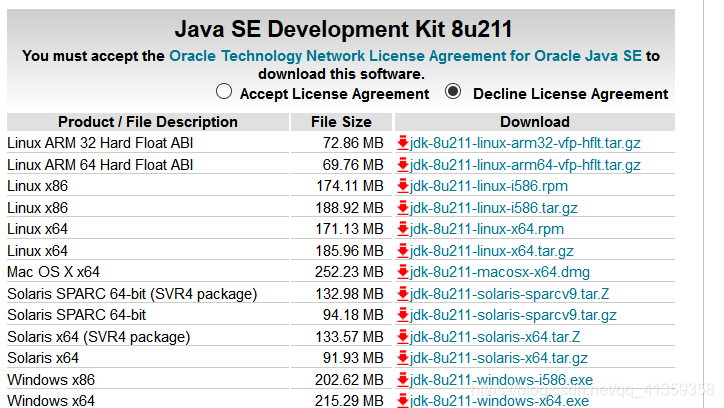
Task: Click the 69.76 MB file size
Action: (x=353, y=165)
